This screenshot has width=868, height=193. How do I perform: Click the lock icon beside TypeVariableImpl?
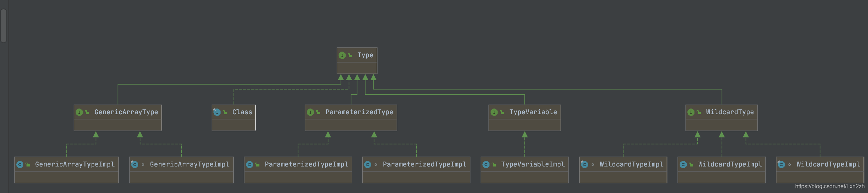click(494, 164)
